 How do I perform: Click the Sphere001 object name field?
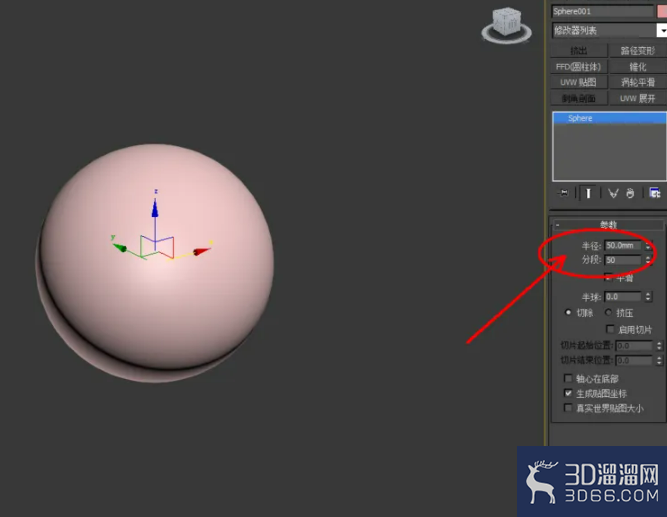click(x=602, y=11)
